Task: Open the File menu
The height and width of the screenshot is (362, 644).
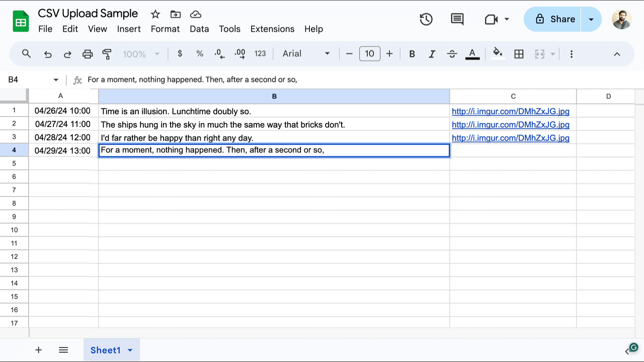Action: coord(45,29)
